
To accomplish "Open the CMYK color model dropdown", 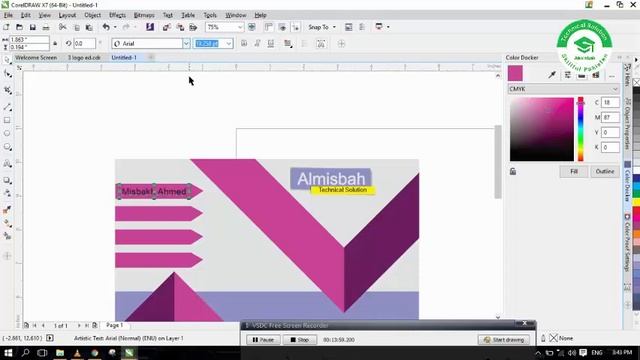I will pos(563,89).
